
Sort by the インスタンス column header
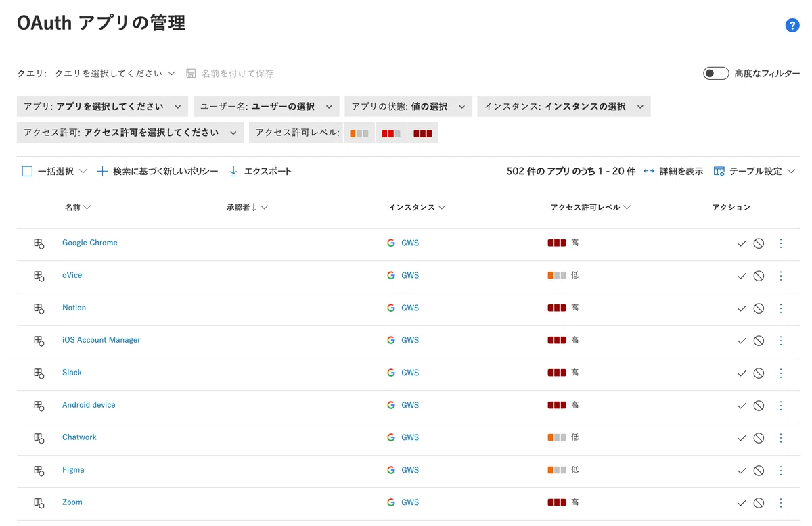[417, 208]
